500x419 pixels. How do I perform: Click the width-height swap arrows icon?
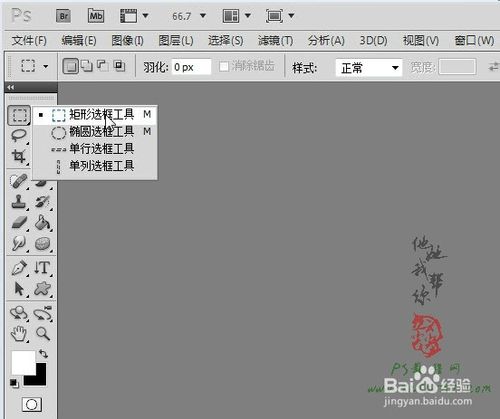[x=493, y=67]
